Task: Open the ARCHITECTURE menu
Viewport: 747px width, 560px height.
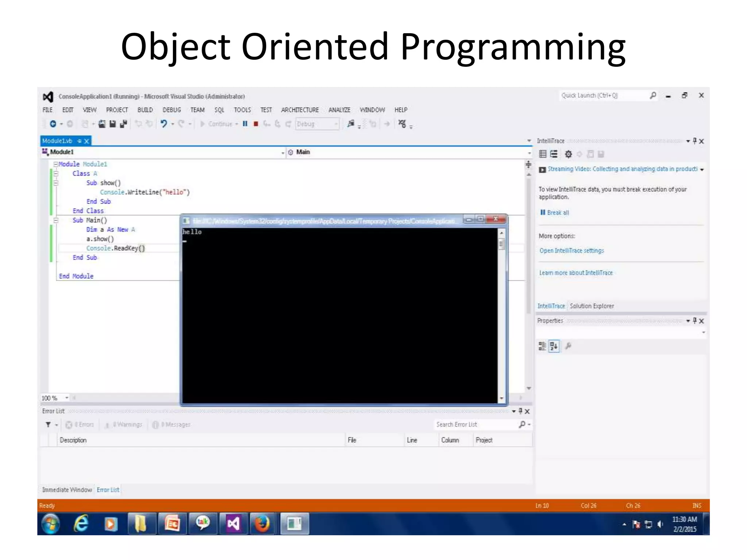Action: pos(300,110)
